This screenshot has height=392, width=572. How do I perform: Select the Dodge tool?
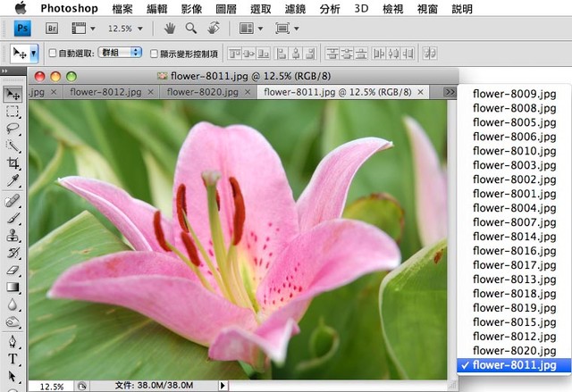13,321
